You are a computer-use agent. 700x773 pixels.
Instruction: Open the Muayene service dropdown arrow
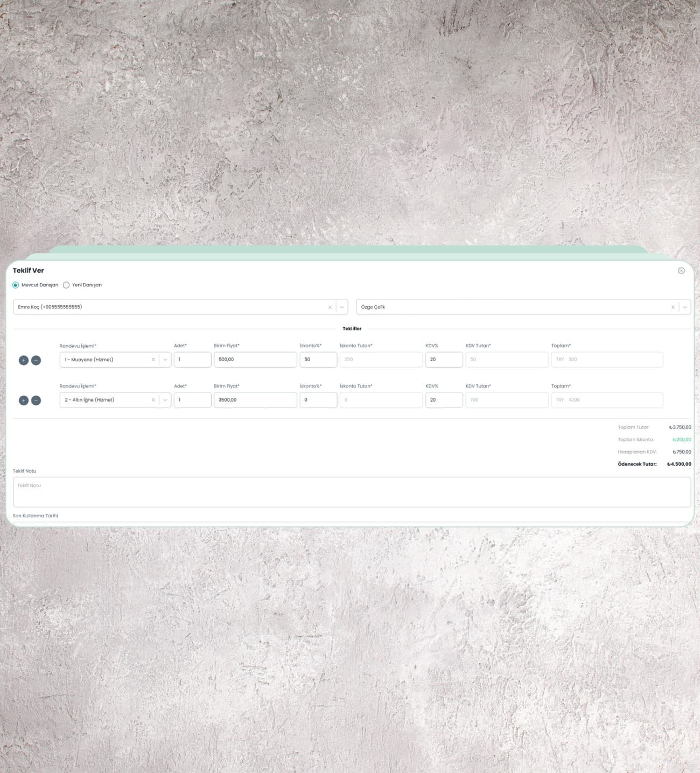point(165,360)
